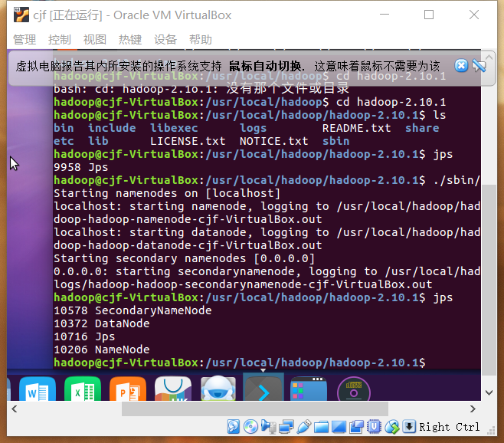Open the terminal icon in the dock
The image size is (504, 443).
(x=263, y=389)
